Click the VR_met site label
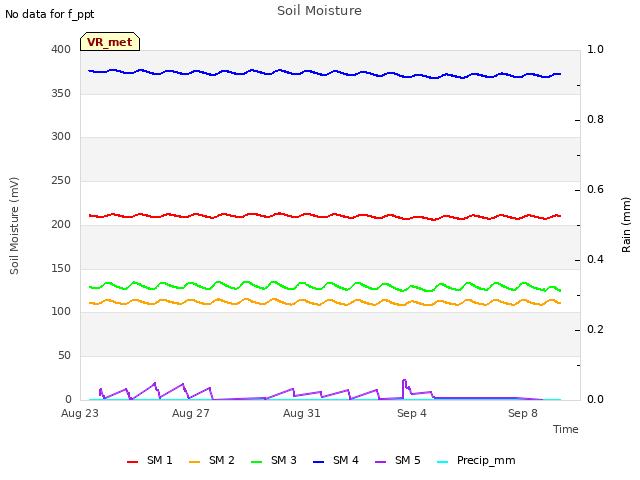The image size is (640, 480). tap(110, 42)
